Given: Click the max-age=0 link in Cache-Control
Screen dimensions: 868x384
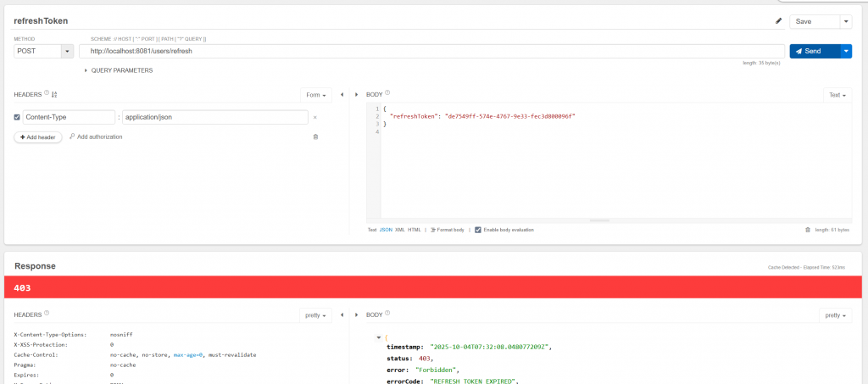Looking at the screenshot, I should pyautogui.click(x=189, y=354).
